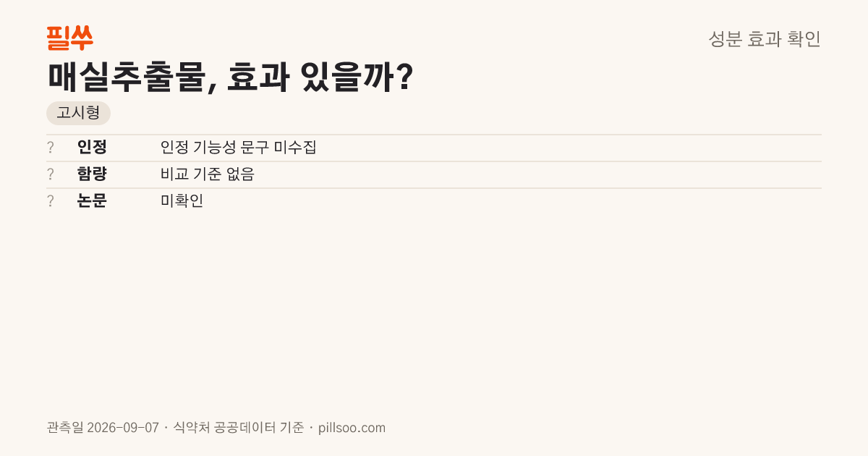
Task: Click the question mark icon beside 논문
Action: (51, 201)
